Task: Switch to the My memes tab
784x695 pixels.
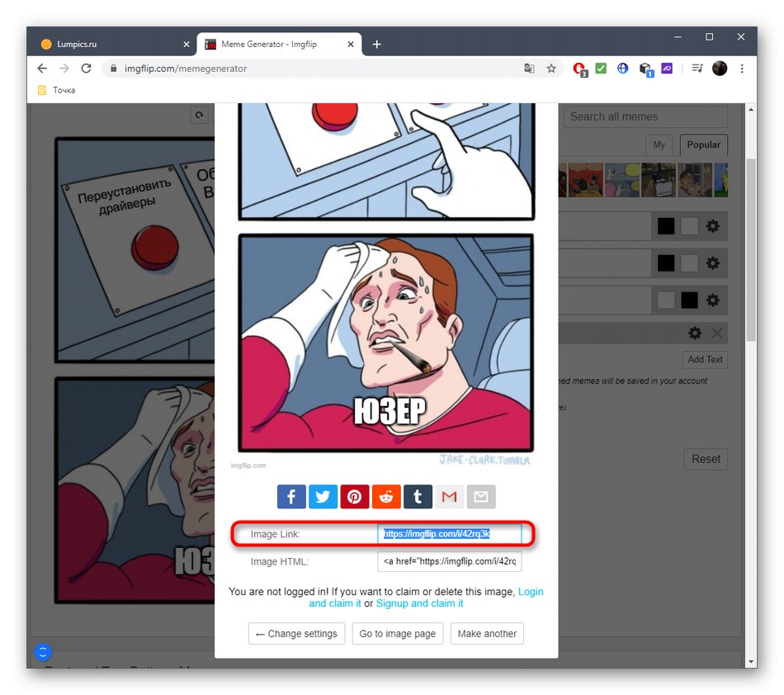Action: tap(659, 145)
